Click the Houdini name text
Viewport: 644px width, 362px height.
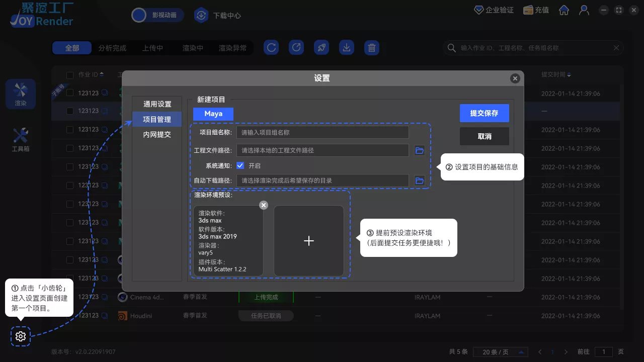tap(141, 316)
